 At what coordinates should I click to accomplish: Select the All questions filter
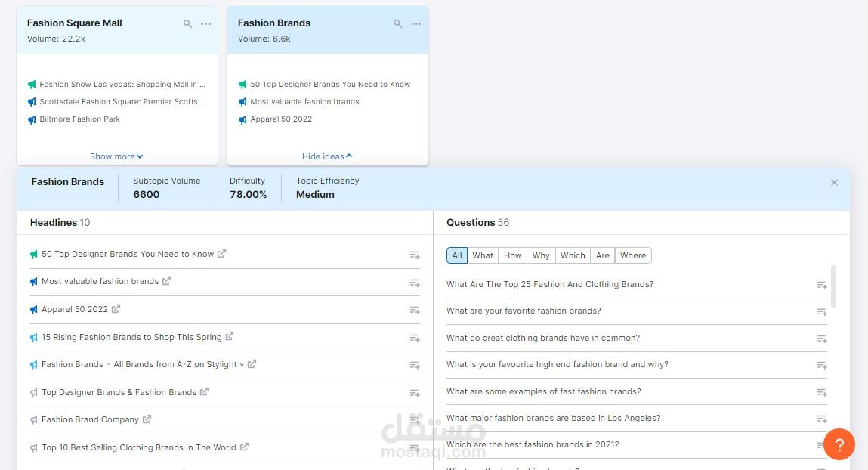click(x=457, y=255)
